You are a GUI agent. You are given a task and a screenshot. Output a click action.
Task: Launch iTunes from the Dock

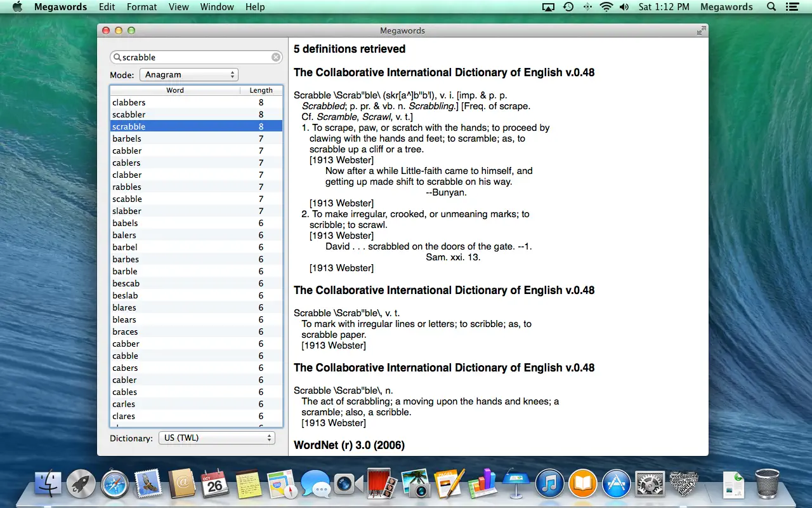549,484
